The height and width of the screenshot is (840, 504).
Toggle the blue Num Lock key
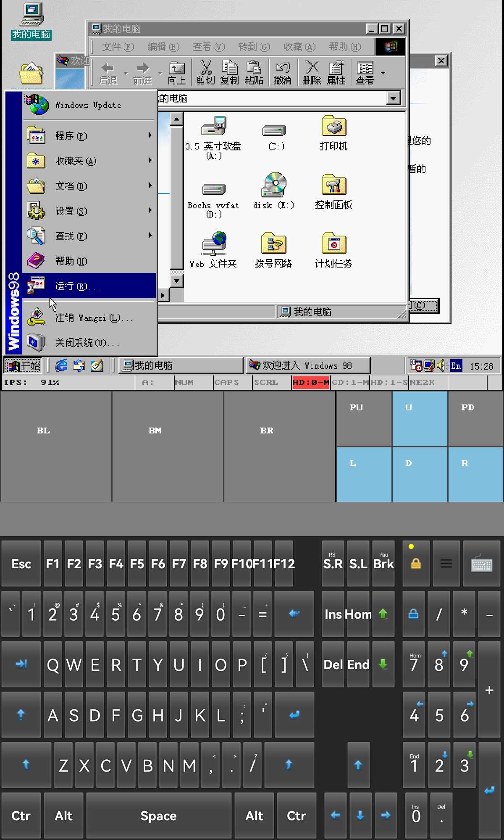(x=413, y=614)
